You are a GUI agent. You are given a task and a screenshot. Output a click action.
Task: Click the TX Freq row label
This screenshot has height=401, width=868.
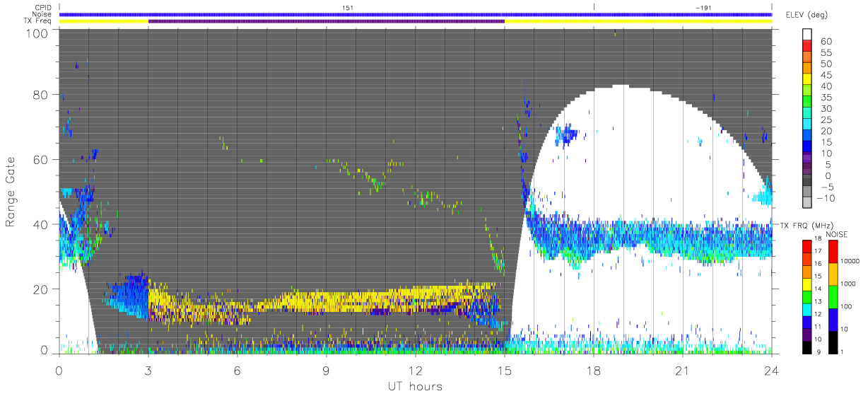[37, 21]
